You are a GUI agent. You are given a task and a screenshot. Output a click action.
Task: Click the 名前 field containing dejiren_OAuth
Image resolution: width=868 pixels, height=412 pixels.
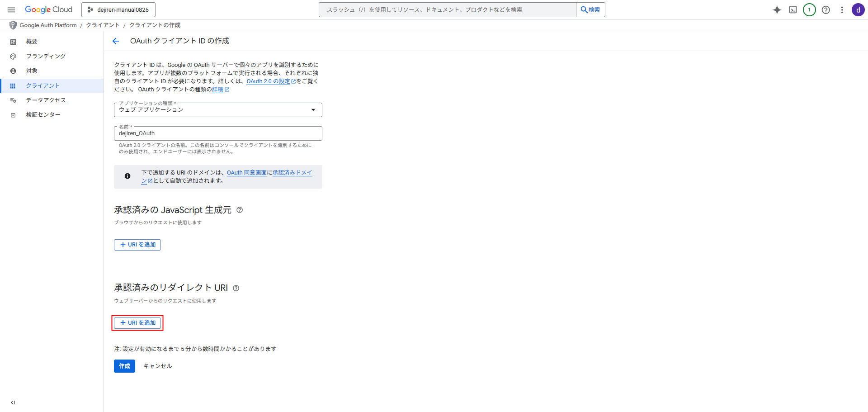point(218,133)
